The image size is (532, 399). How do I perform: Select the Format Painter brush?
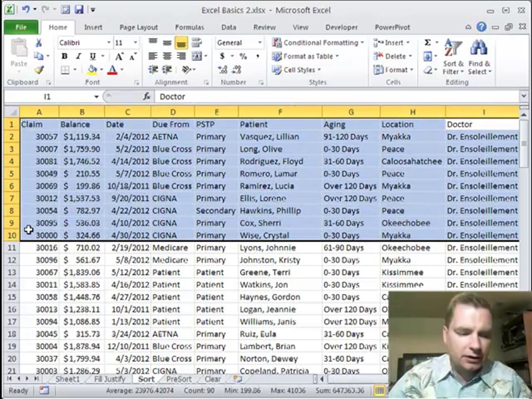coord(39,70)
